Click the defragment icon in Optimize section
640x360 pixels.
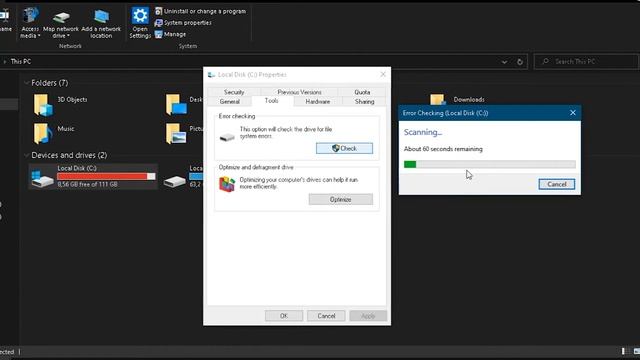(x=227, y=184)
